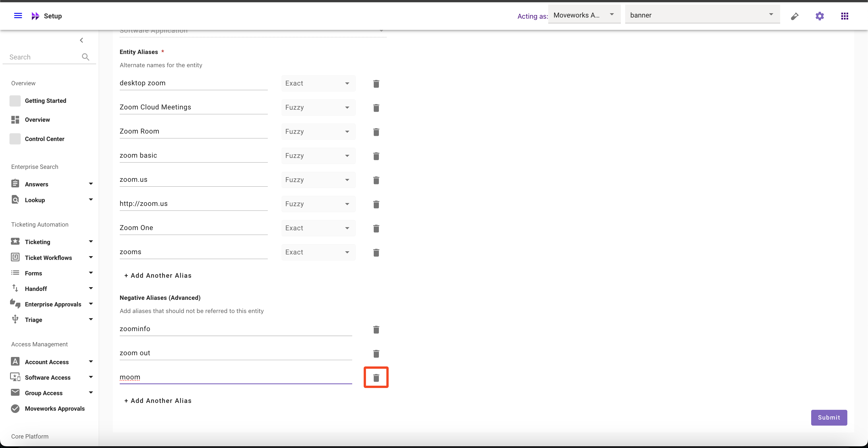Add another alias under Entity Aliases
Image resolution: width=868 pixels, height=448 pixels.
coord(158,275)
